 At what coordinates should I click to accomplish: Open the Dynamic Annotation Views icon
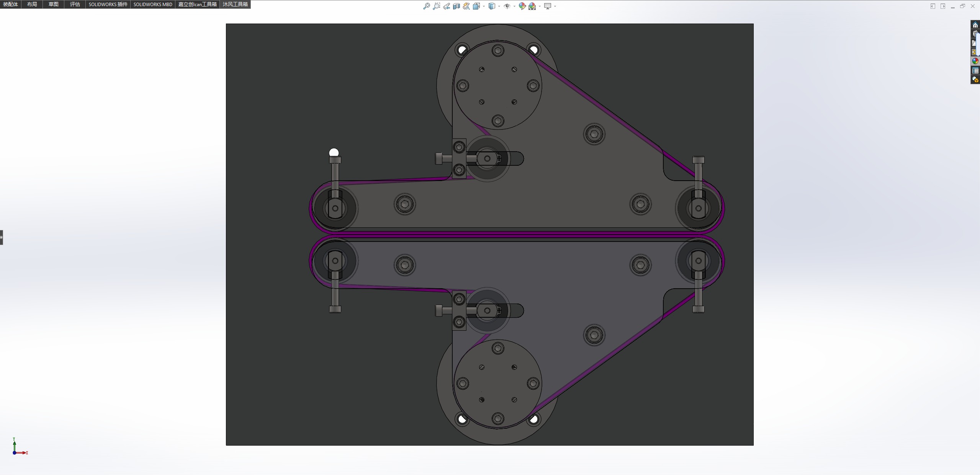click(466, 6)
